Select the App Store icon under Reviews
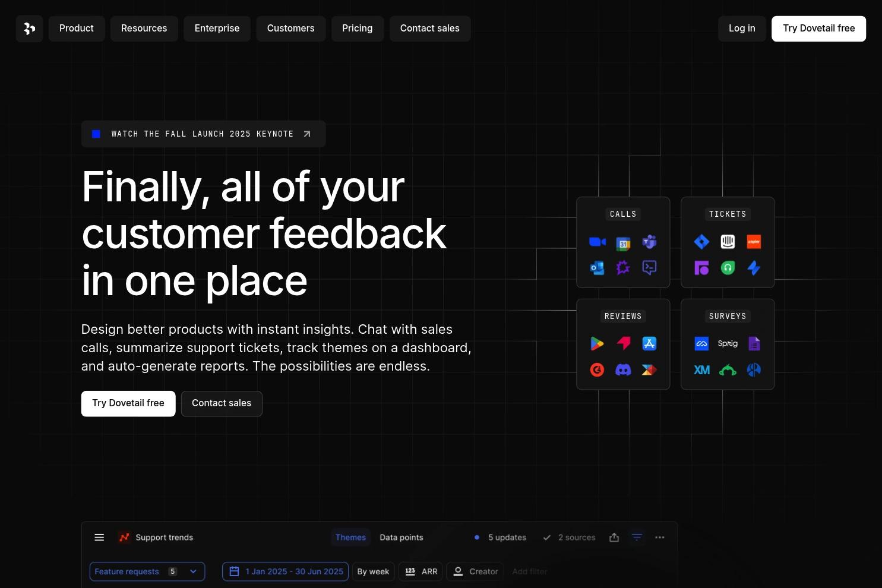The width and height of the screenshot is (882, 588). point(649,343)
